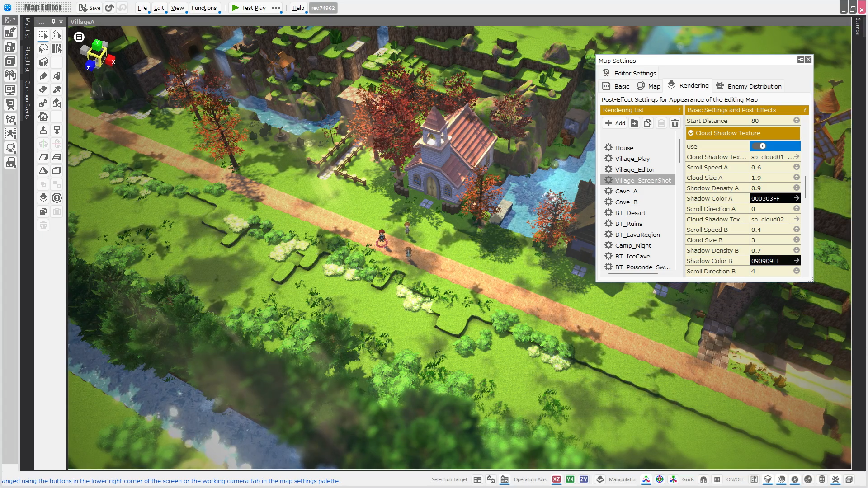Select the Camp_Night rendering preset
Screen dimensions: 868x488
tap(633, 245)
